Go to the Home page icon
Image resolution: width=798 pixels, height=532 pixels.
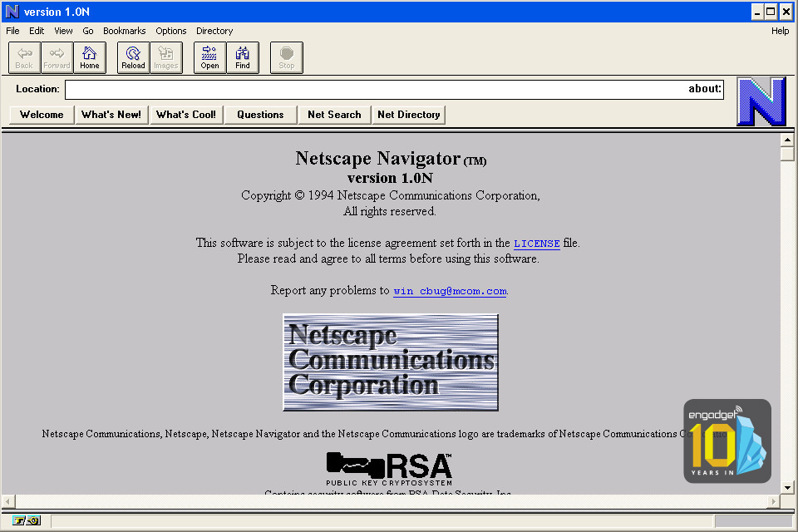90,57
